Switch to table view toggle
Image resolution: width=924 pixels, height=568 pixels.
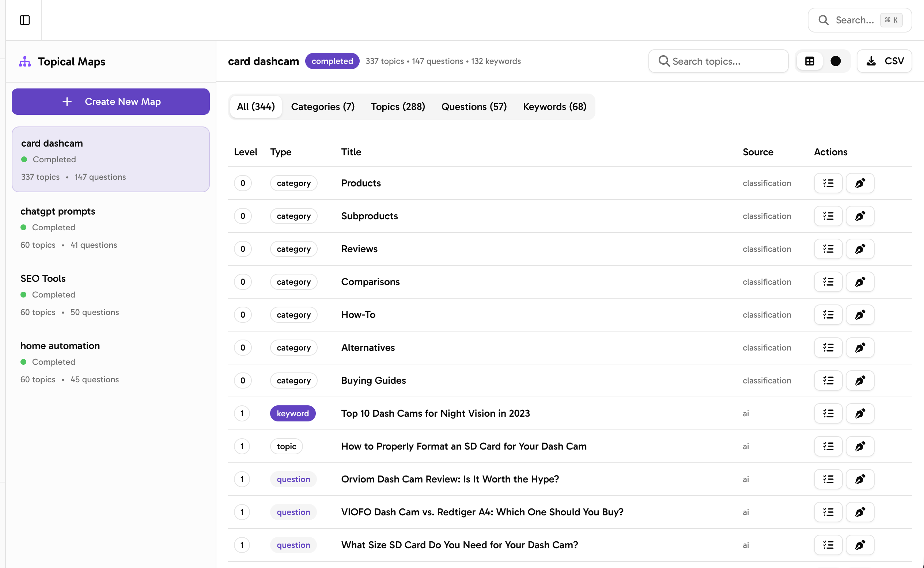(x=810, y=61)
